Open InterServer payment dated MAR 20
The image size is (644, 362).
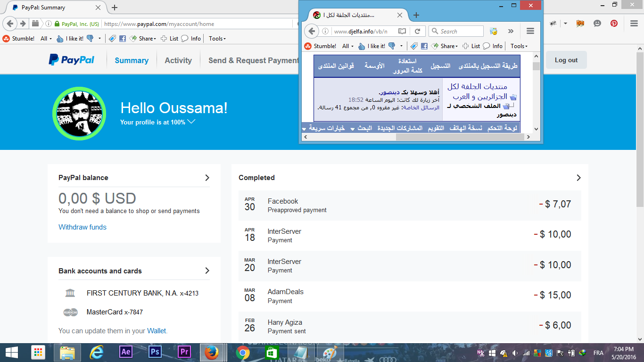tap(410, 265)
